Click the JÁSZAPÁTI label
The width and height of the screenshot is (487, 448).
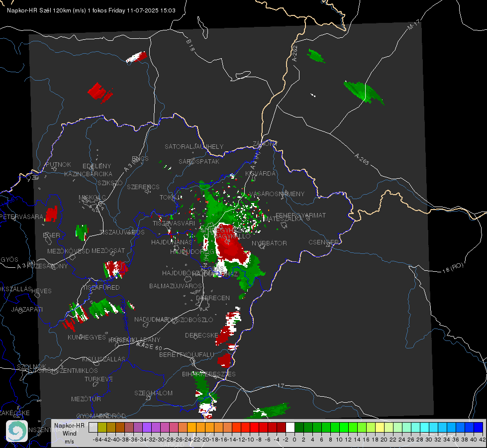click(x=27, y=309)
